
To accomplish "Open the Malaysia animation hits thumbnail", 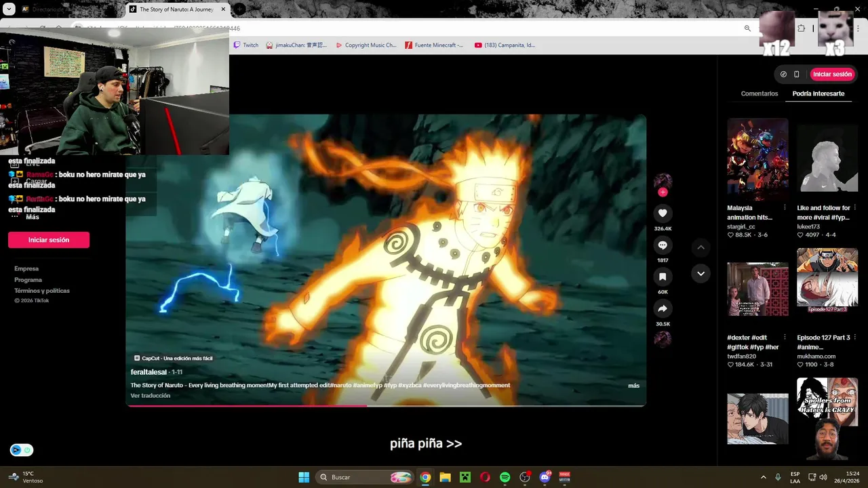I will point(757,159).
